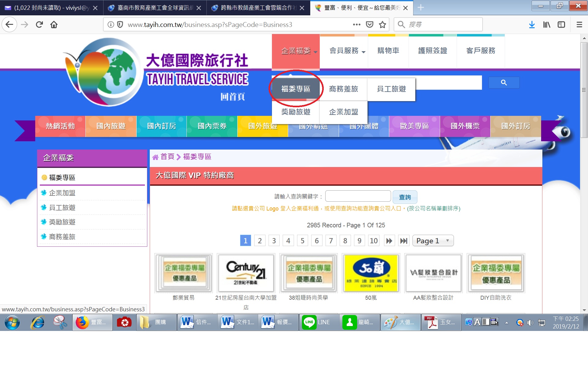The height and width of the screenshot is (391, 588).
Task: Launch Internet Explorer from taskbar
Action: pyautogui.click(x=37, y=322)
